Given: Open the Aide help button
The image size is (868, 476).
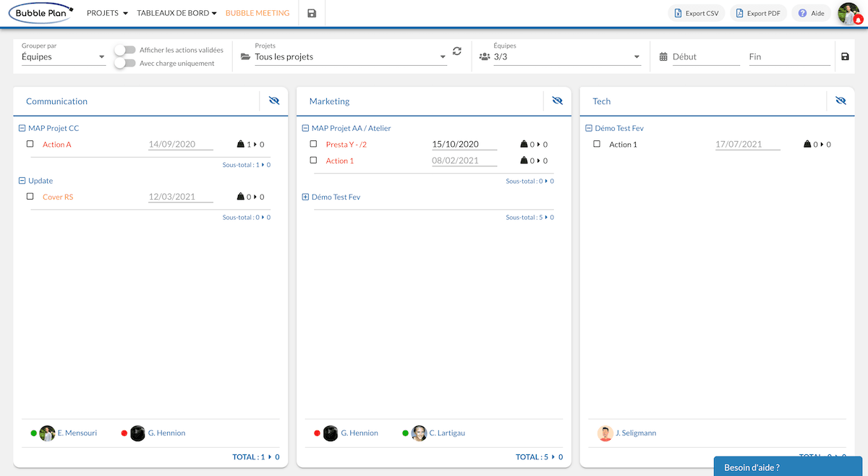Looking at the screenshot, I should [811, 13].
